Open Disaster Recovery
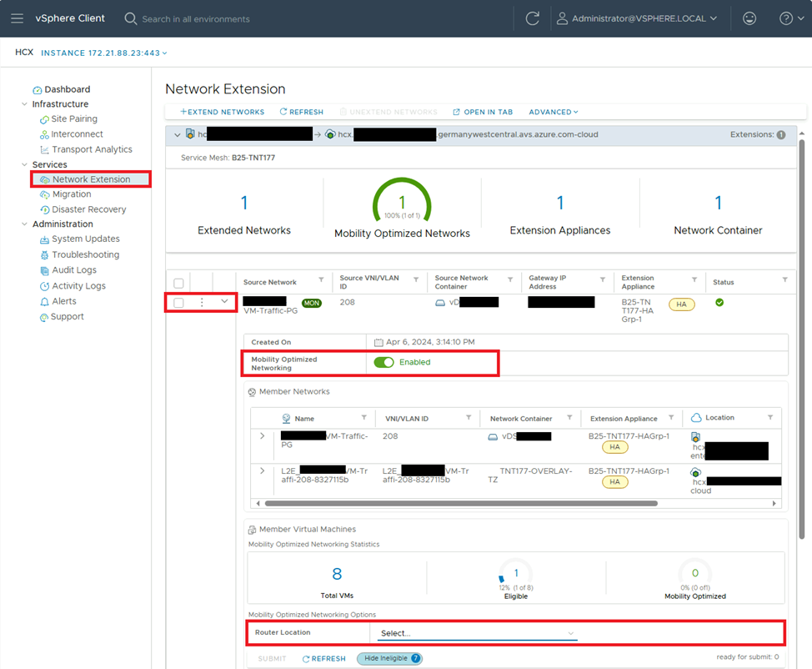Image resolution: width=812 pixels, height=669 pixels. (x=88, y=209)
